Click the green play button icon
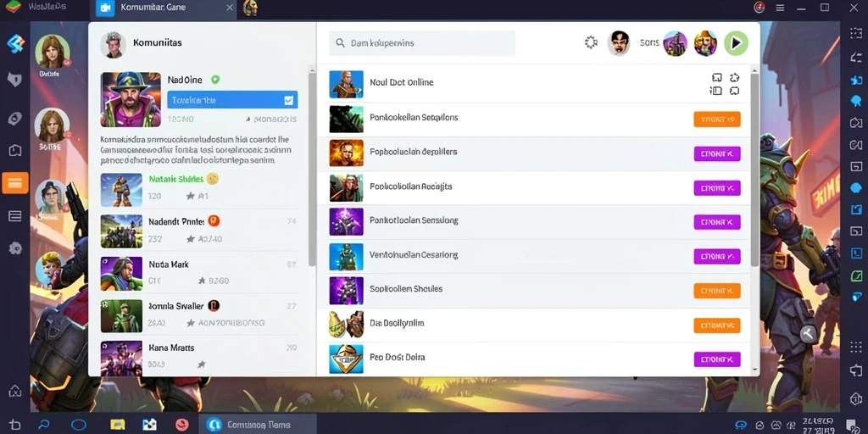 [x=736, y=43]
